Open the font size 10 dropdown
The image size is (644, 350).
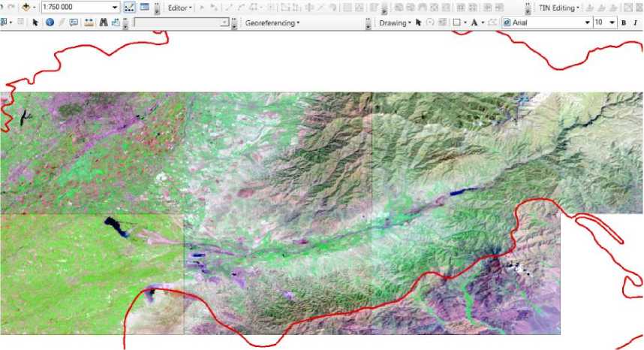point(612,23)
